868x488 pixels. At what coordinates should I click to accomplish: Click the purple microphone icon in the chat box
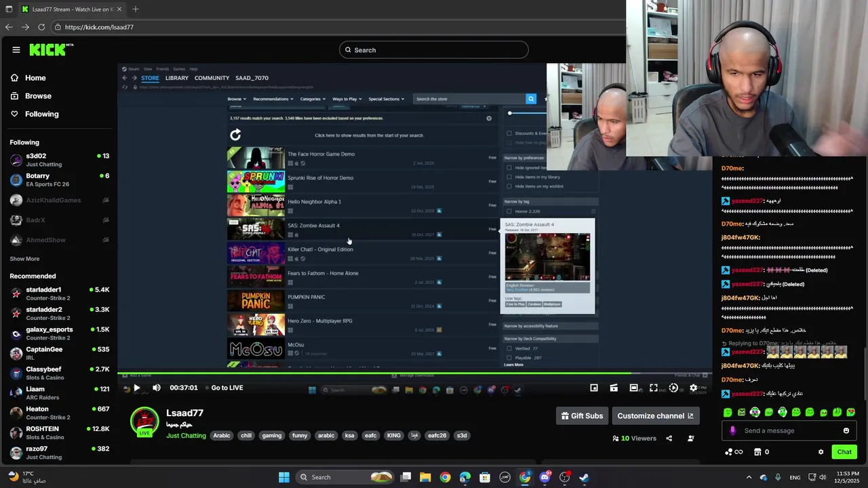pos(732,430)
